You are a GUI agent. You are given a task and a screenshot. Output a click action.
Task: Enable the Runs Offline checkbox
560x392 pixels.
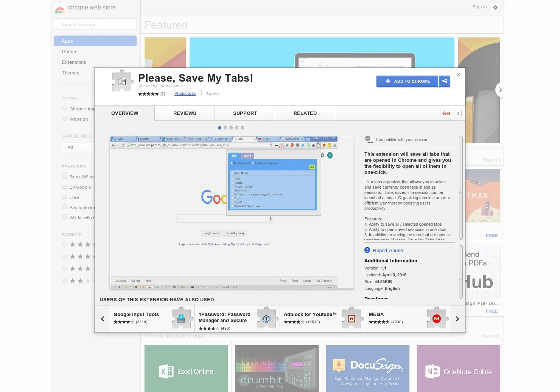point(64,176)
